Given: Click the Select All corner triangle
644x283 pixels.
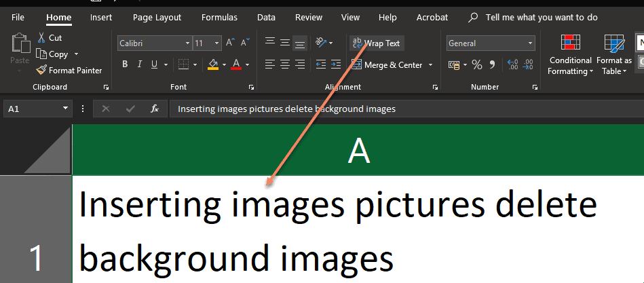Looking at the screenshot, I should (x=48, y=149).
